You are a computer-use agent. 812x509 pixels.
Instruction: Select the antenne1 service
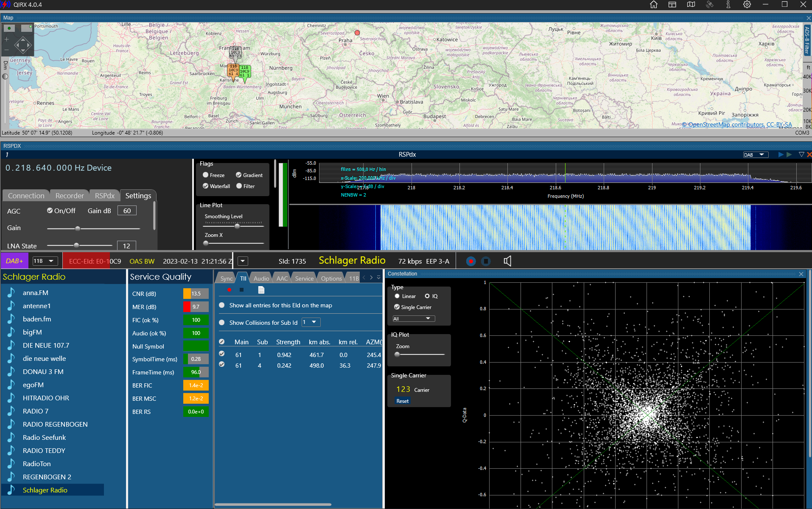[37, 306]
